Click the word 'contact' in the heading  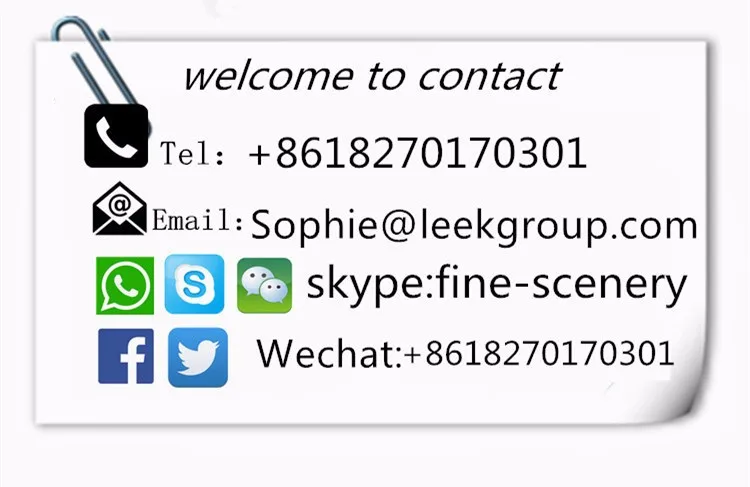click(x=490, y=77)
